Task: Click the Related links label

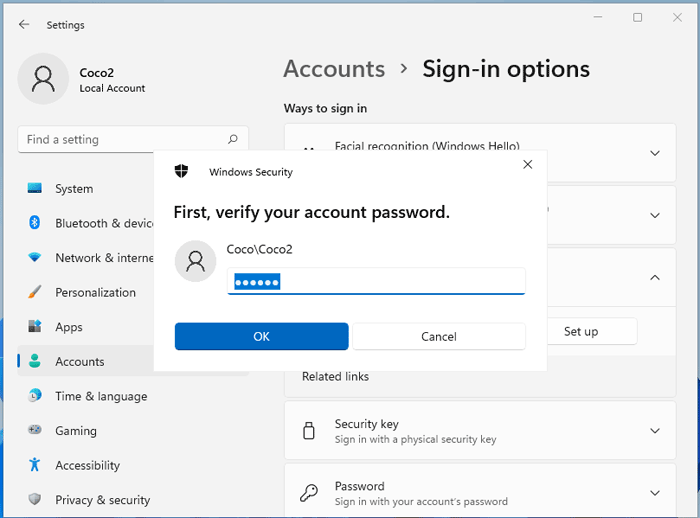Action: (335, 376)
